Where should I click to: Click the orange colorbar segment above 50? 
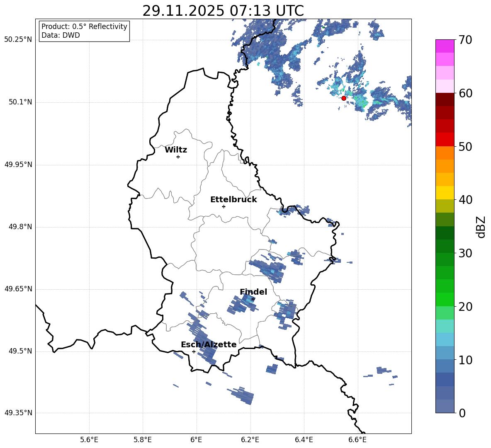click(445, 153)
